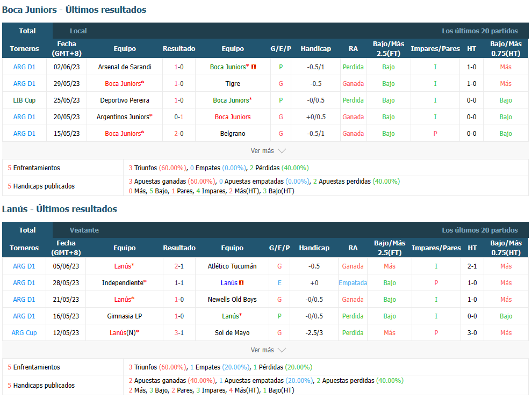Click red card icon next to Boca Juniors

pyautogui.click(x=254, y=67)
